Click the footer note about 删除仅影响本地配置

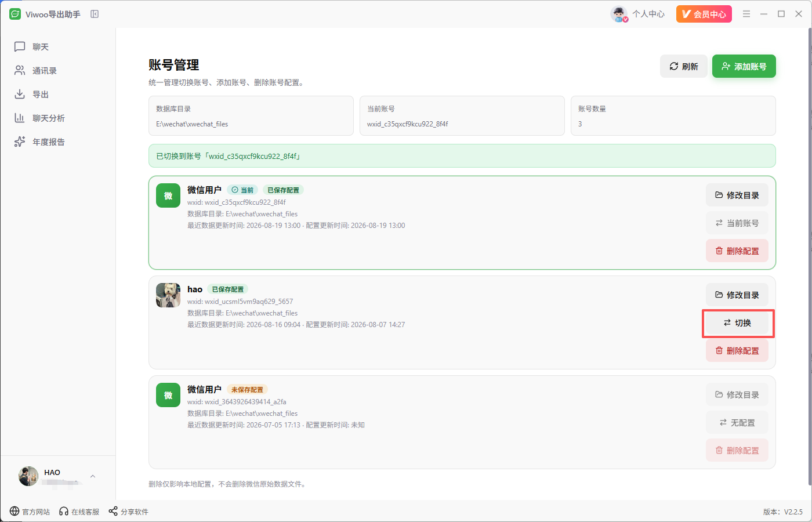(x=227, y=484)
